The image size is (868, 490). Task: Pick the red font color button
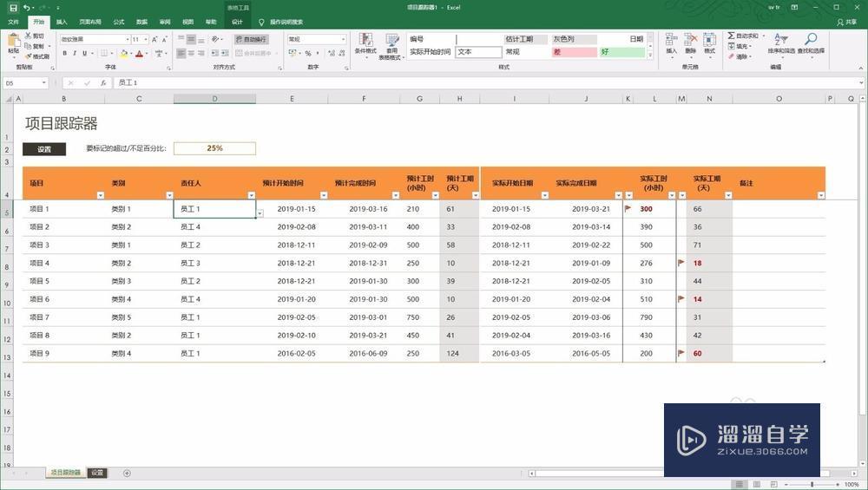[x=139, y=54]
